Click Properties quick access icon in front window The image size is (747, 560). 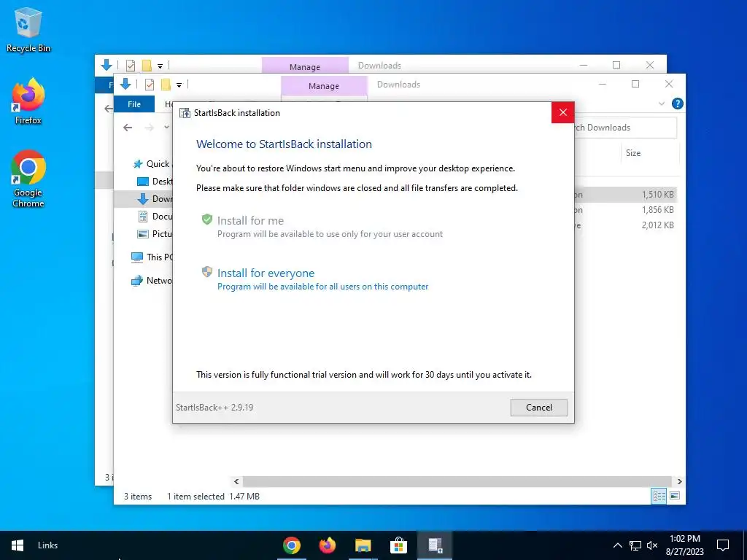tap(149, 85)
